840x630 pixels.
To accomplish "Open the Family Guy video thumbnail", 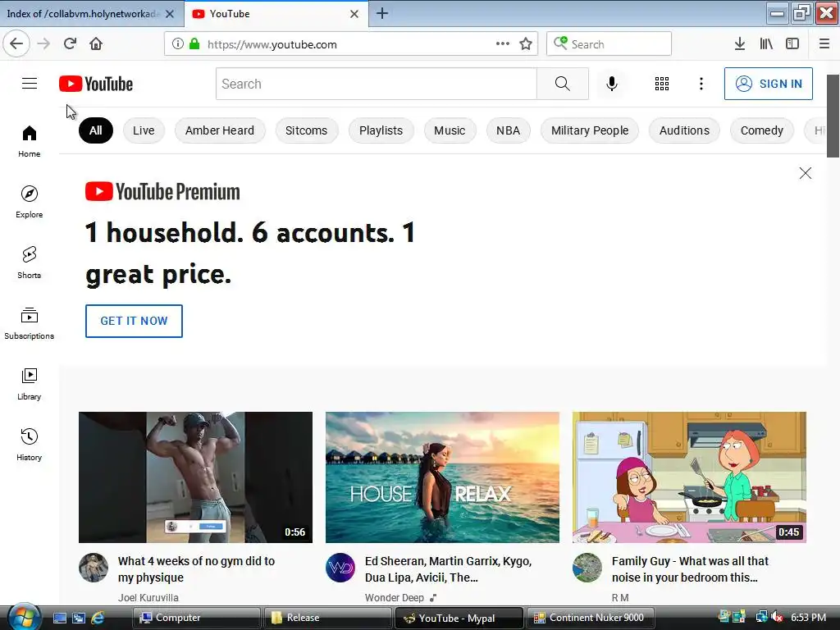I will tap(689, 477).
